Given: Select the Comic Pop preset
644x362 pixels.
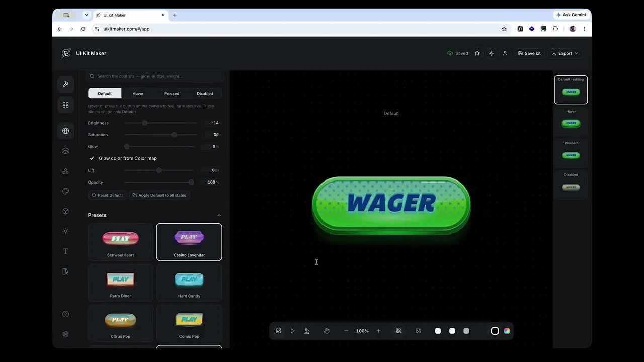Looking at the screenshot, I should (189, 323).
